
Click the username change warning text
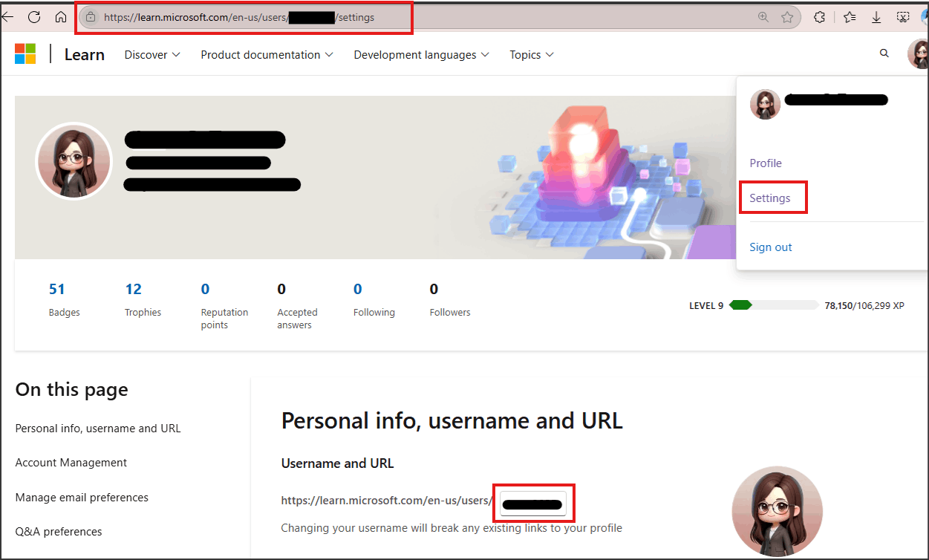coord(452,528)
